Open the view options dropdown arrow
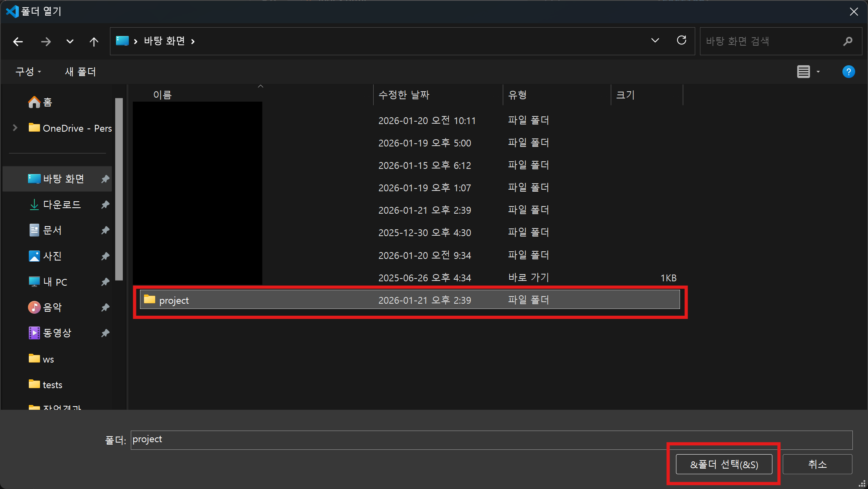 pos(818,72)
